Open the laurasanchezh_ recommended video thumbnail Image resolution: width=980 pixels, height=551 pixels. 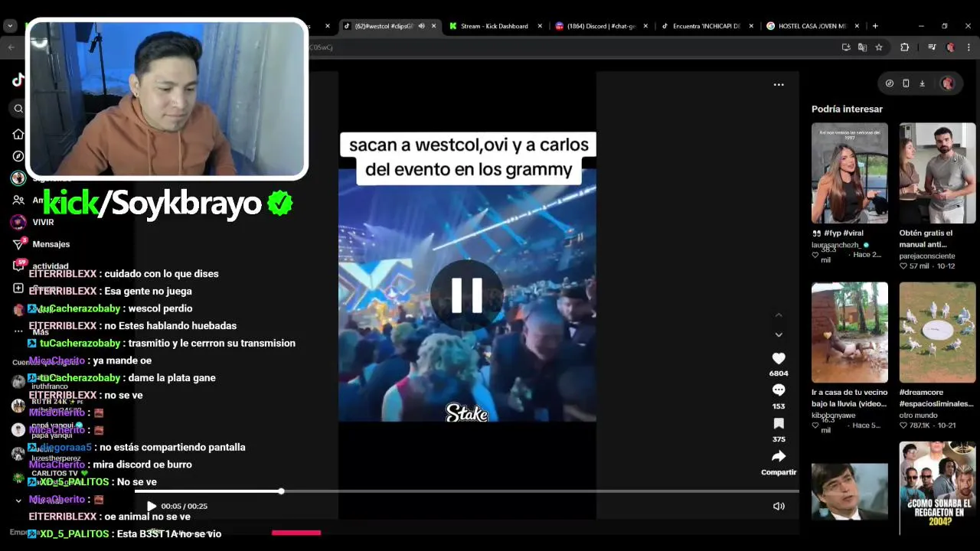click(x=850, y=173)
